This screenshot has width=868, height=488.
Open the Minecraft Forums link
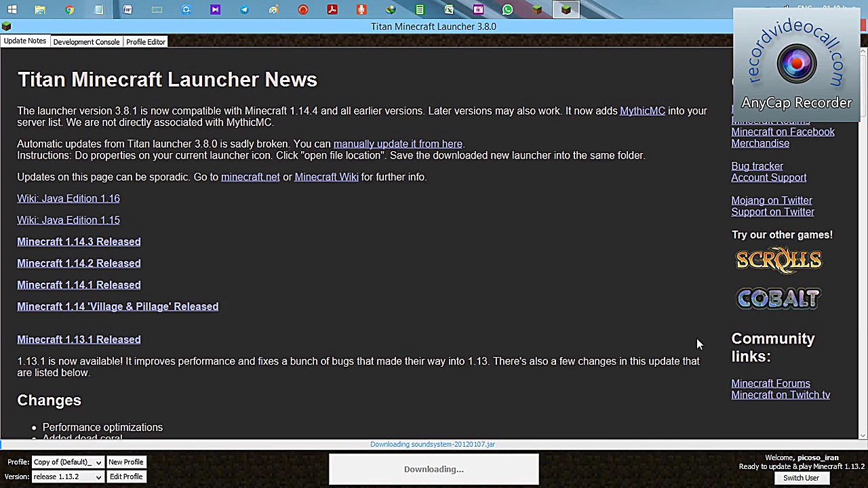(770, 384)
